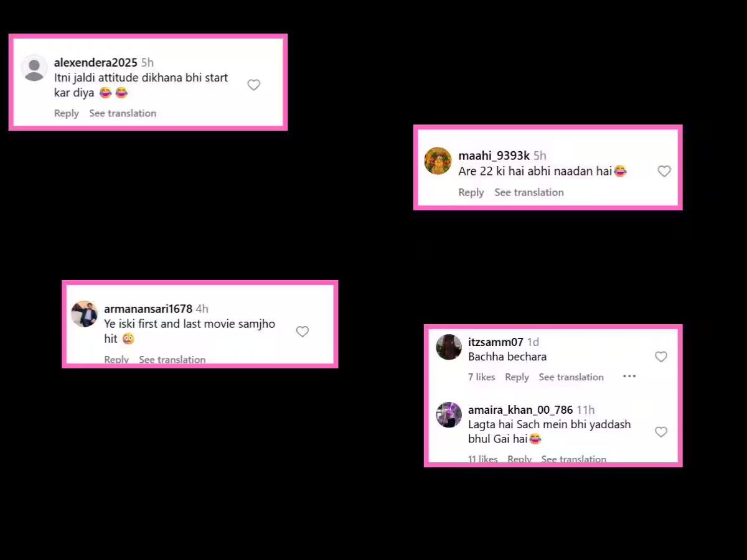Open three-dot options on itzsamm07 comment
The height and width of the screenshot is (560, 747).
[x=629, y=376]
